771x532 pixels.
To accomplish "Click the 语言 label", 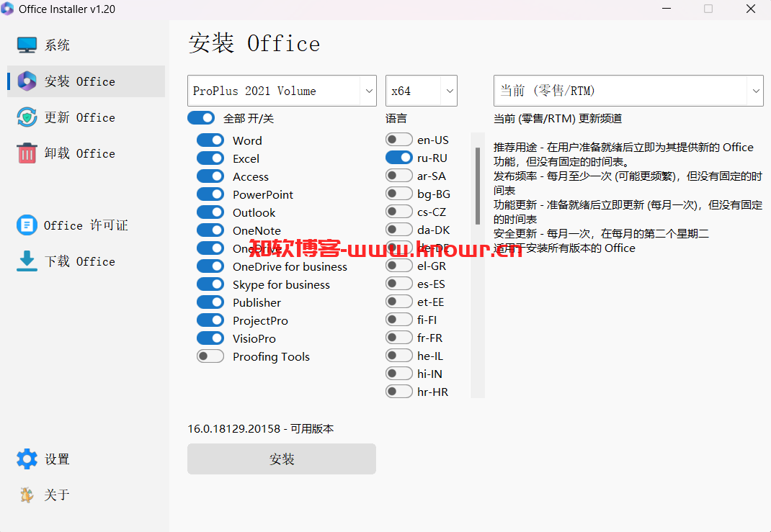I will [396, 118].
